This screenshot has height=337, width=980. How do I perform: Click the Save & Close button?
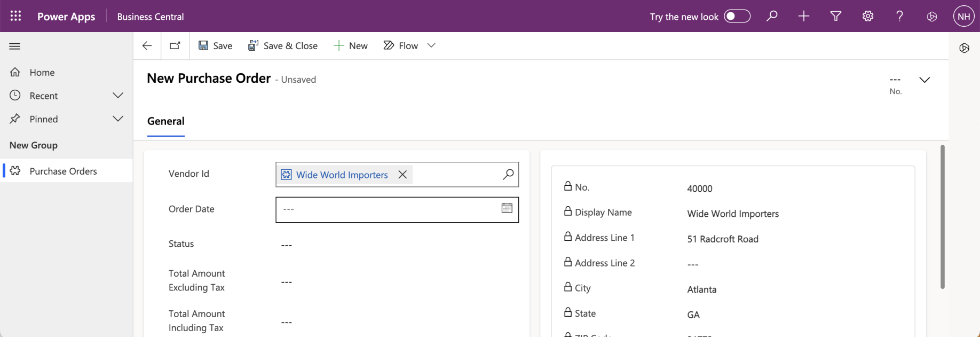tap(283, 46)
